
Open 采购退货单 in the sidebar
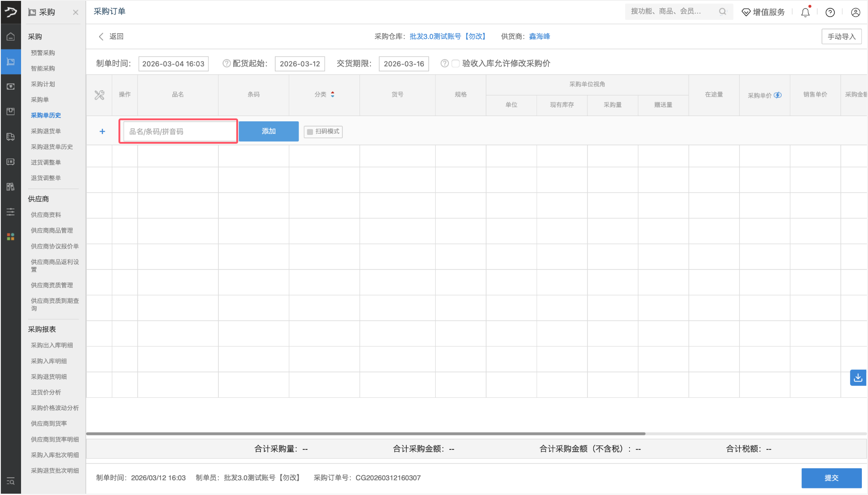tap(46, 131)
